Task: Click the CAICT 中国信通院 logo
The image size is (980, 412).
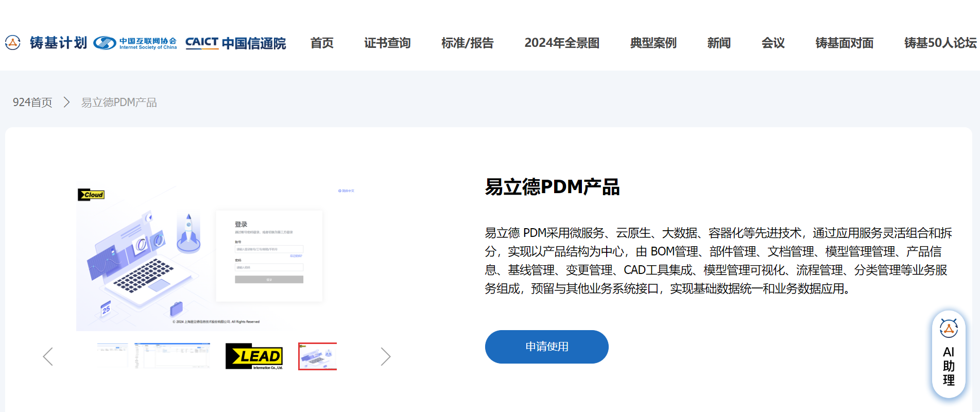Action: point(235,43)
